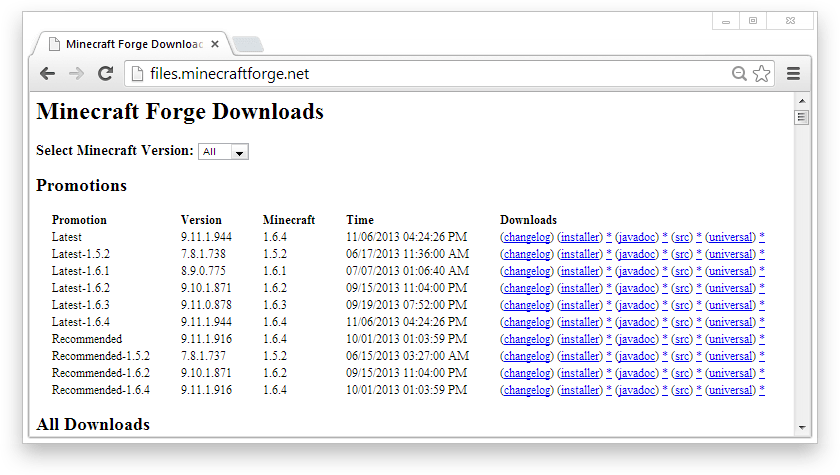Click universal link in the Latest row
The width and height of the screenshot is (840, 475).
(731, 237)
